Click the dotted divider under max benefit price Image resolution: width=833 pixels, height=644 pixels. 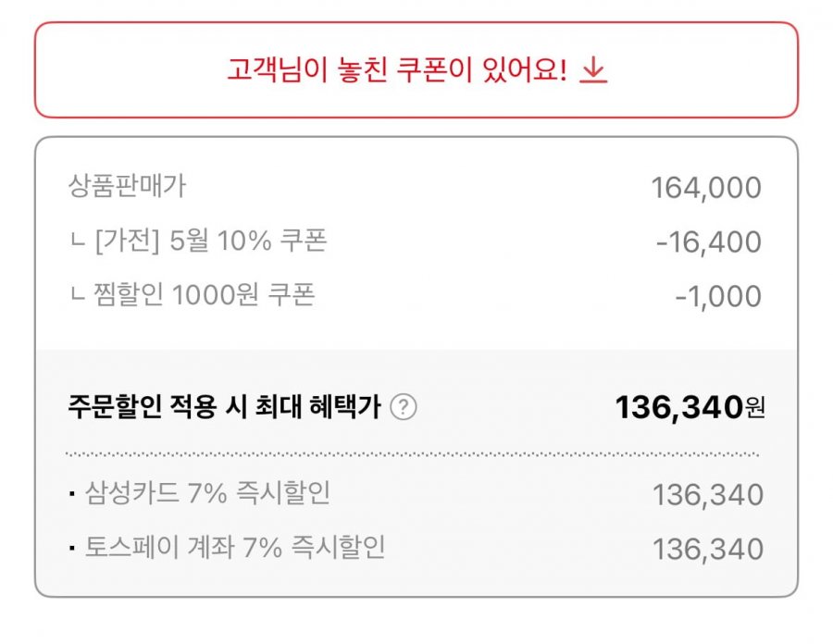pyautogui.click(x=413, y=454)
